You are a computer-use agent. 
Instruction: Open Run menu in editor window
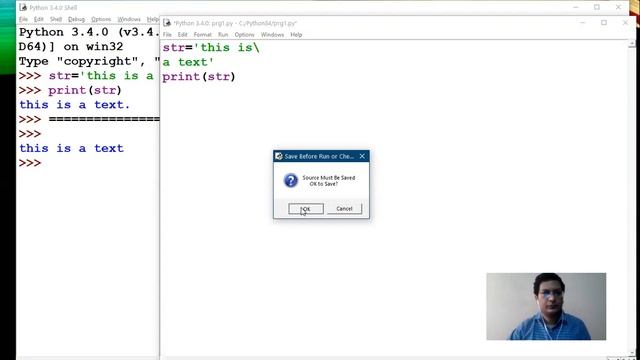[223, 35]
